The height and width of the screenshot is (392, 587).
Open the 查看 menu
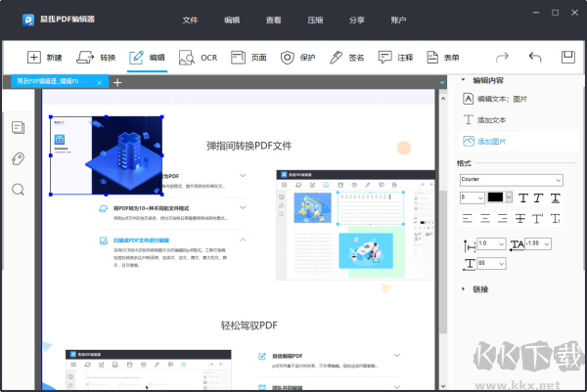click(273, 20)
